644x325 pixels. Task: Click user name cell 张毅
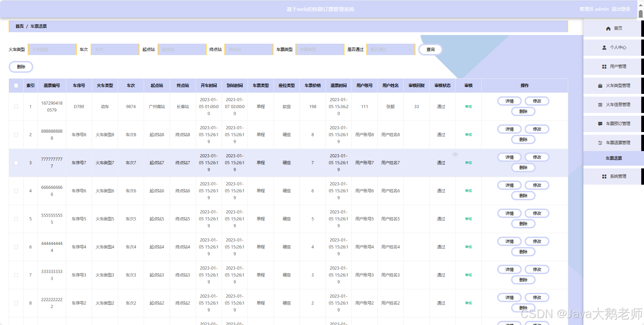(x=391, y=107)
